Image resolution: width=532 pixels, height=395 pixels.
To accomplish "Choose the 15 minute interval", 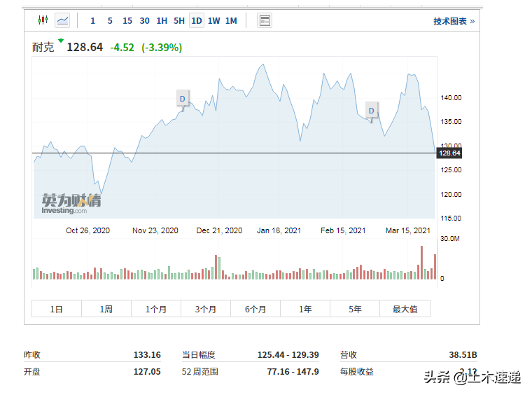I will point(127,21).
